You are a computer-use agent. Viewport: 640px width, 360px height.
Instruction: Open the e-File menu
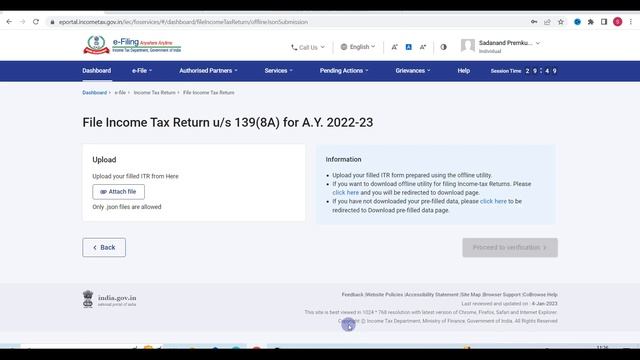[142, 71]
